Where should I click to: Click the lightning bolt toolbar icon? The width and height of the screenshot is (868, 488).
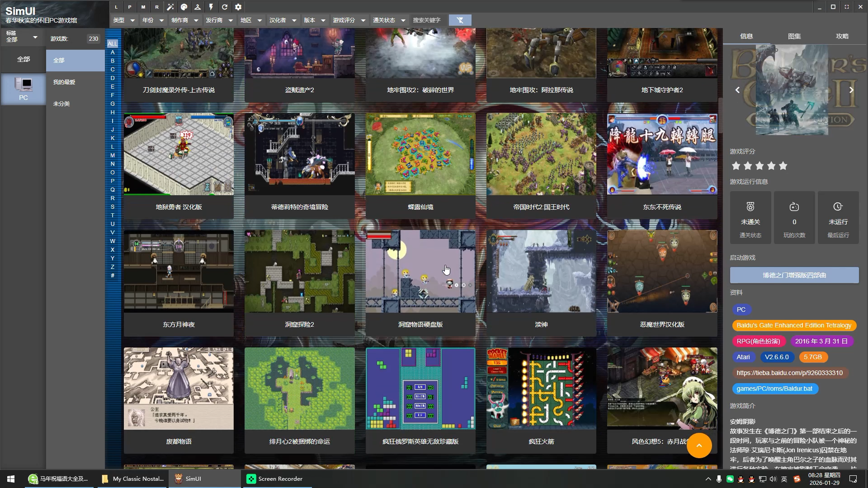tap(211, 7)
